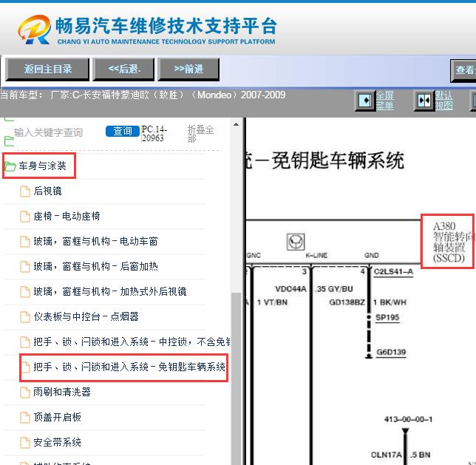Click wire label GD138BZ
Image resolution: width=476 pixels, height=465 pixels.
347,302
